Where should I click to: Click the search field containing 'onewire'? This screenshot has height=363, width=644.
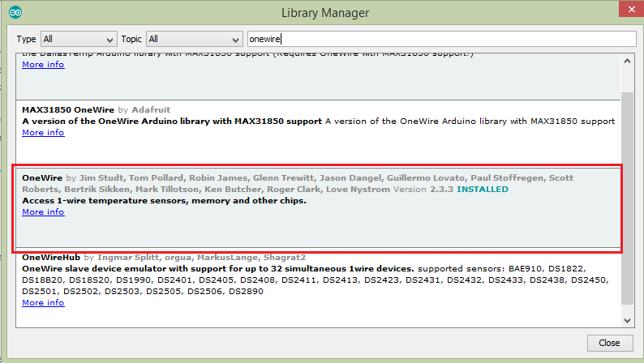click(x=441, y=39)
